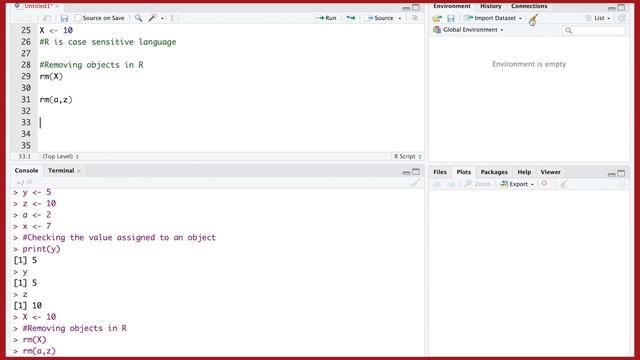Screen dimensions: 640x360
Task: Click editor line 25 'X <- 10'
Action: [56, 30]
